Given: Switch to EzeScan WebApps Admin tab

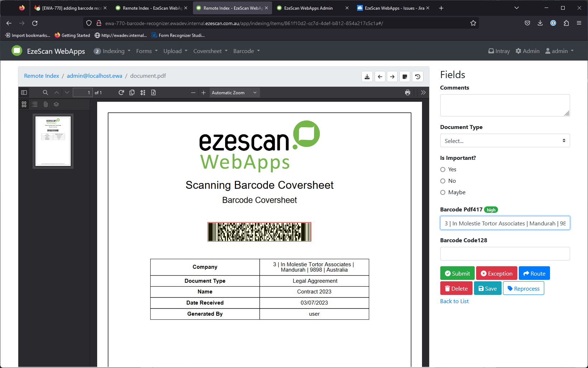Looking at the screenshot, I should pyautogui.click(x=308, y=8).
